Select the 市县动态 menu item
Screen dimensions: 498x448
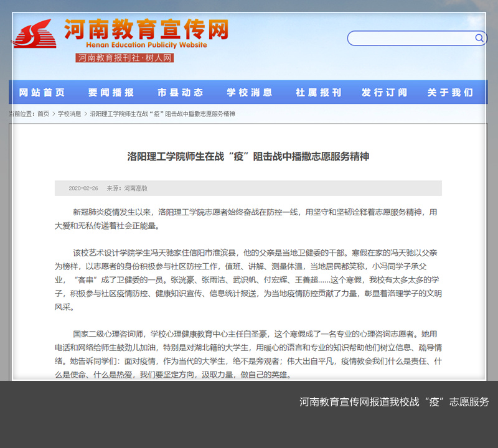pos(181,93)
